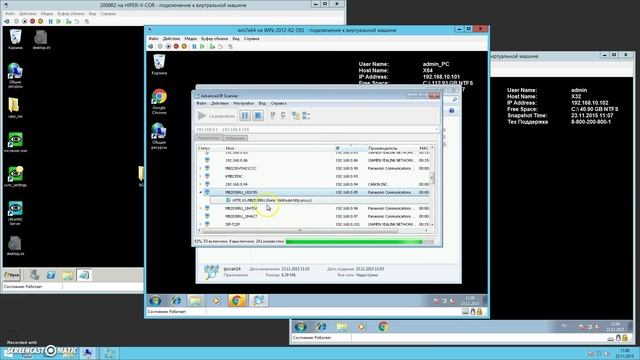The width and height of the screenshot is (640, 360).
Task: Expand the 192.168.0.94 Canon device row
Action: coord(200,184)
